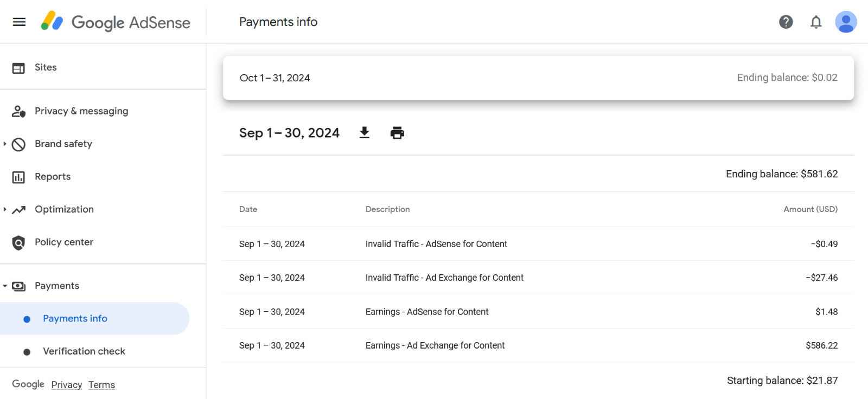Click Earnings - AdSense for Content description
The height and width of the screenshot is (399, 868).
coord(427,312)
